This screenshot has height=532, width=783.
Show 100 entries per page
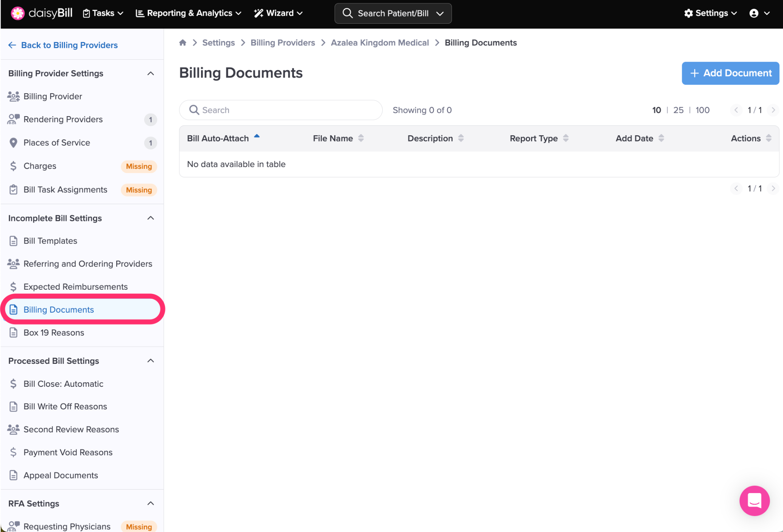pos(702,110)
